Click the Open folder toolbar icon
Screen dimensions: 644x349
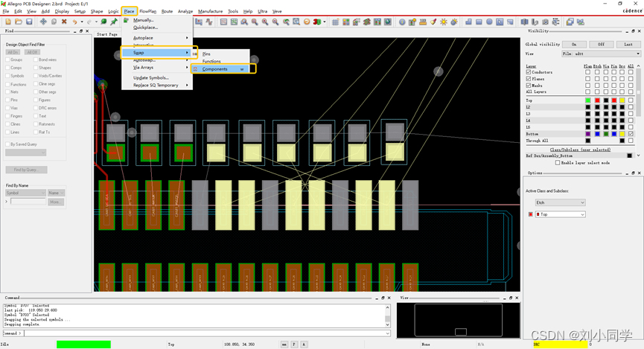(x=19, y=22)
